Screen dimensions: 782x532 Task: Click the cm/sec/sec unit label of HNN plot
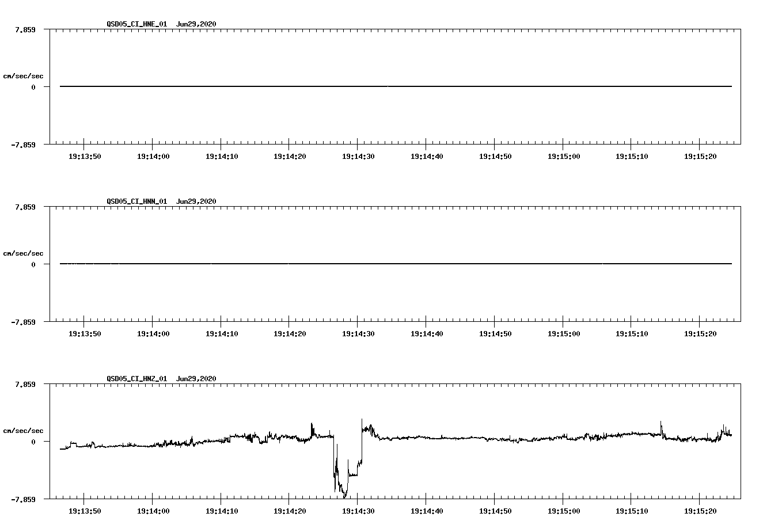coord(23,253)
